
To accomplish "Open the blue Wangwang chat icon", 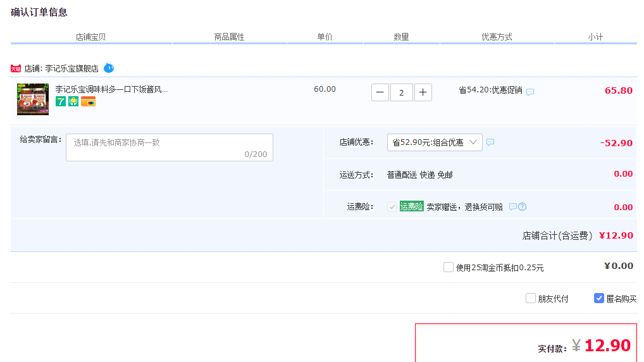I will pyautogui.click(x=109, y=68).
